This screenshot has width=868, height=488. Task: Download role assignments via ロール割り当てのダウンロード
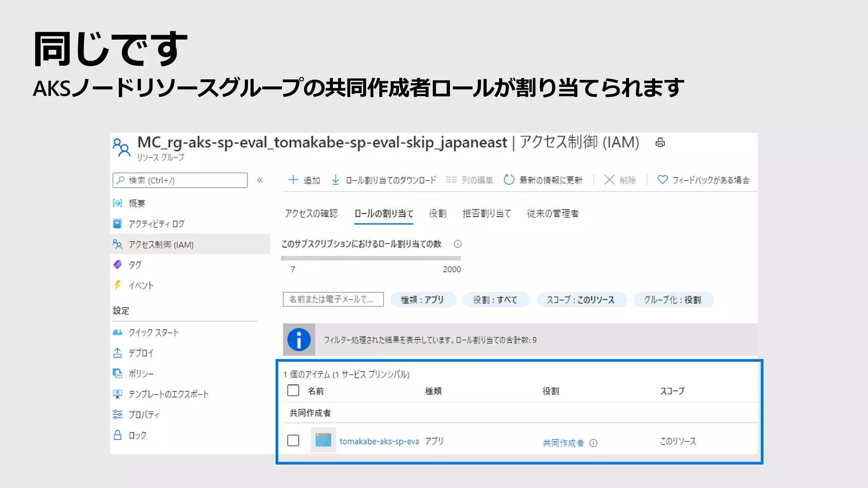pos(384,180)
